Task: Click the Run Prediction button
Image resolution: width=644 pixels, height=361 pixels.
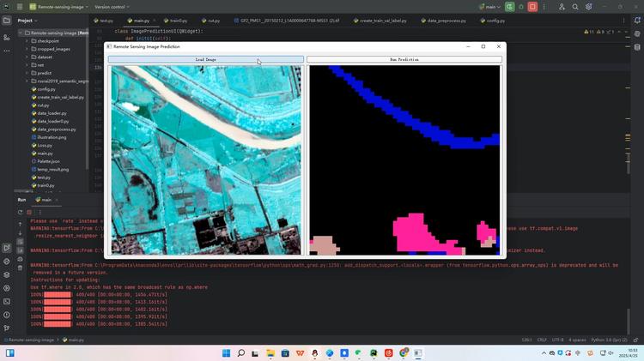Action: 404,59
